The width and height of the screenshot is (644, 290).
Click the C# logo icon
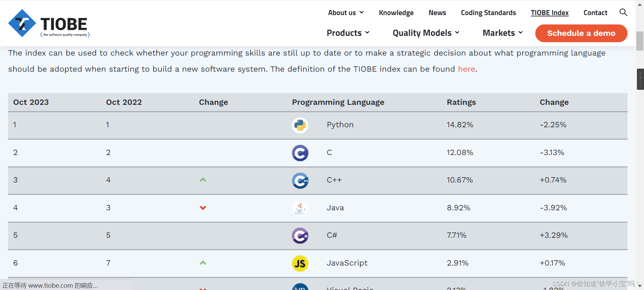(x=300, y=236)
